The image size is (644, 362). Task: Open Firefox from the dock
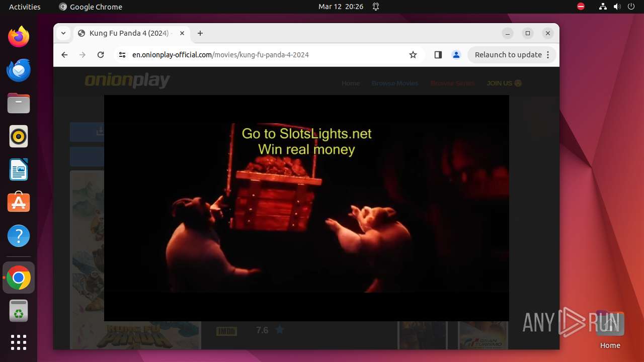[x=19, y=37]
